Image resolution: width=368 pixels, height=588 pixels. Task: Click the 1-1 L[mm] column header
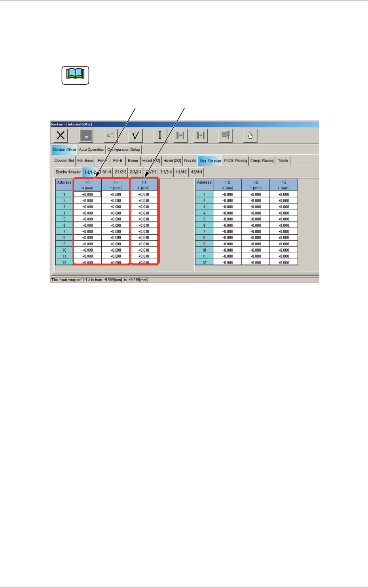tap(144, 185)
